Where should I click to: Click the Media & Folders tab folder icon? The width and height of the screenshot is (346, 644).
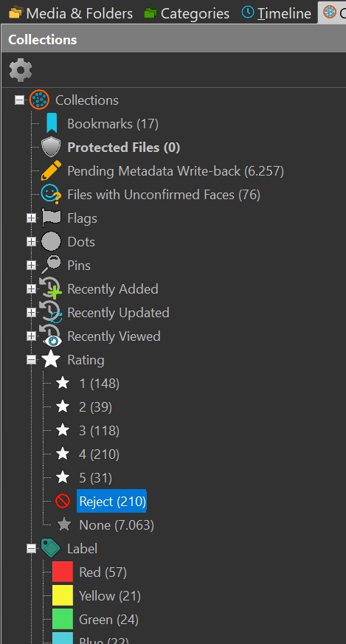pos(15,13)
